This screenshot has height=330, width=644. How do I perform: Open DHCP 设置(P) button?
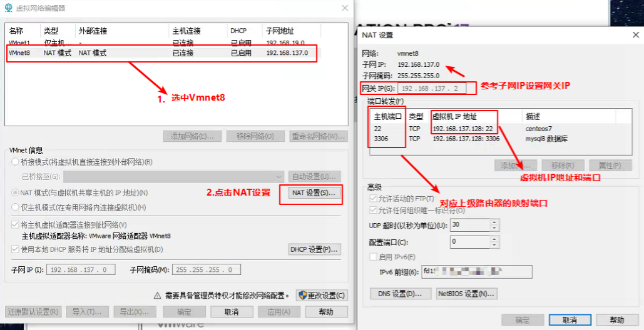tap(315, 249)
